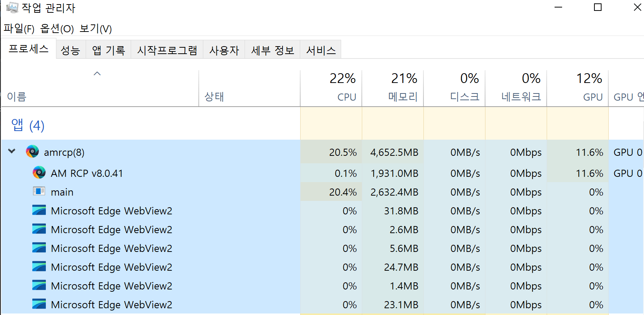
Task: Click the Edge WebView2 icon in 23.1MB row
Action: (39, 304)
